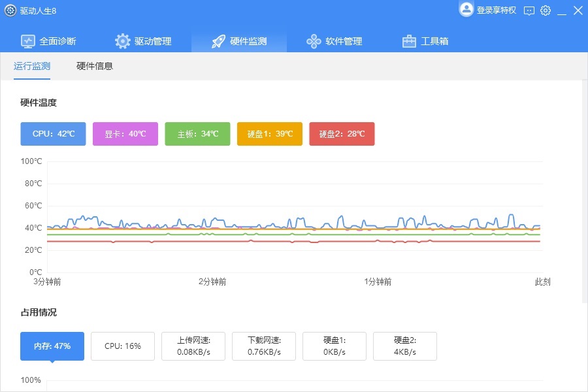Show the 硬盘1 temperature reading
The image size is (588, 392).
pos(269,133)
